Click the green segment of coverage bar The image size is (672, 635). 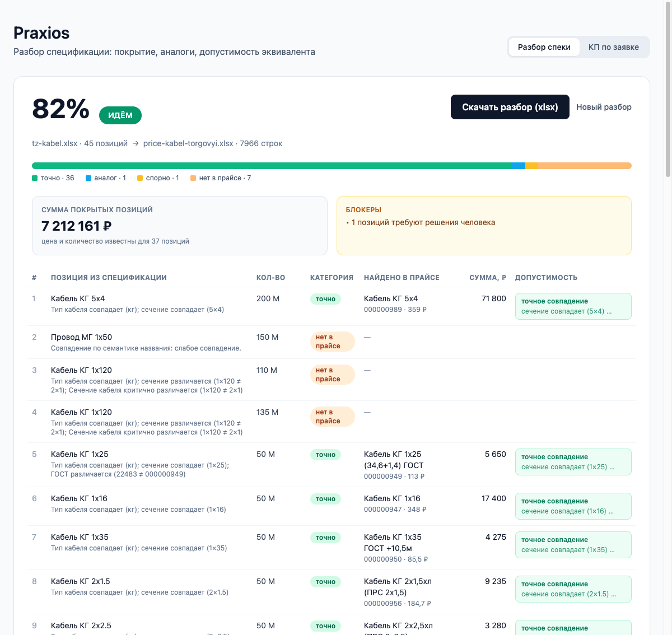click(x=272, y=166)
